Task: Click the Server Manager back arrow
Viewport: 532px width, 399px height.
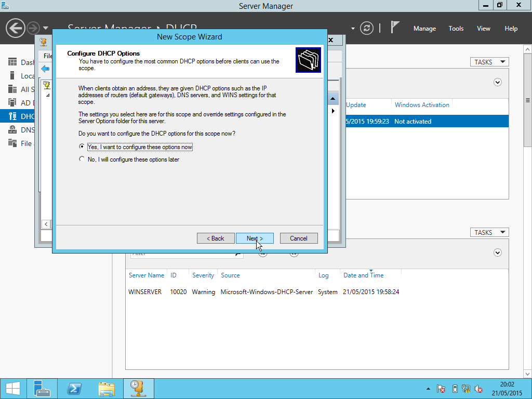Action: [x=15, y=28]
